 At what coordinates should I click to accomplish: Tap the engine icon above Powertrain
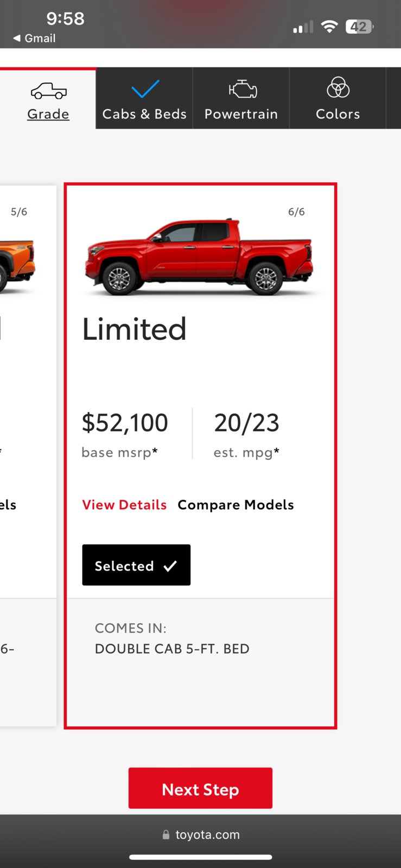(243, 89)
